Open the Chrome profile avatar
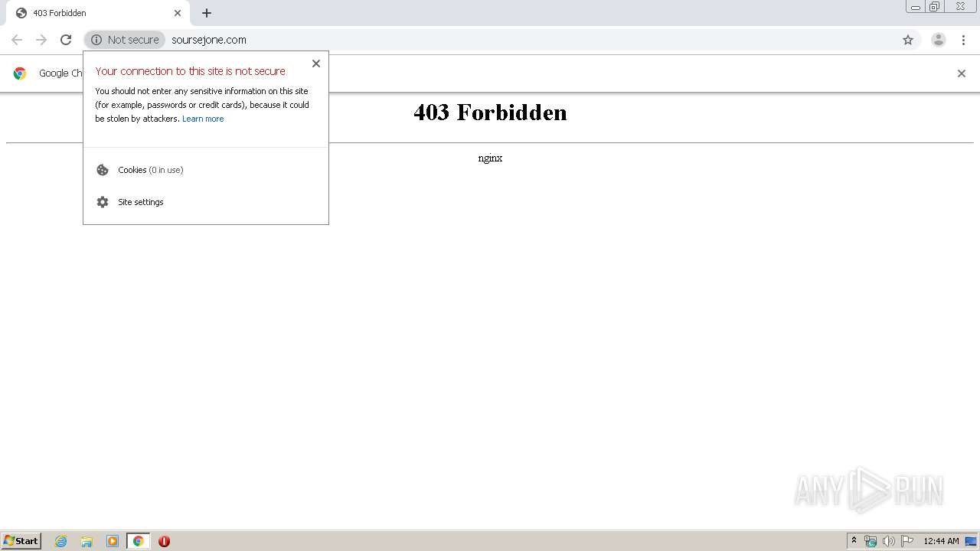980x551 pixels. (x=939, y=40)
